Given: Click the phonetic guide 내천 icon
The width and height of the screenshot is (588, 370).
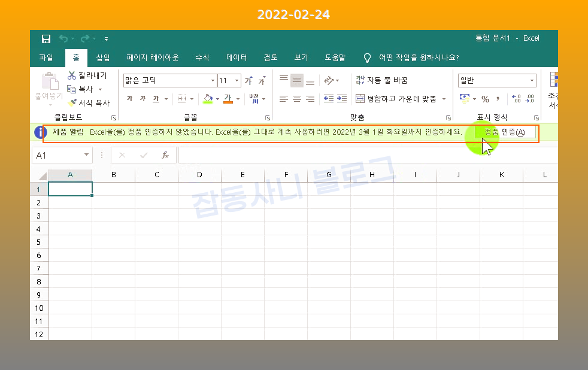Looking at the screenshot, I should [x=254, y=99].
